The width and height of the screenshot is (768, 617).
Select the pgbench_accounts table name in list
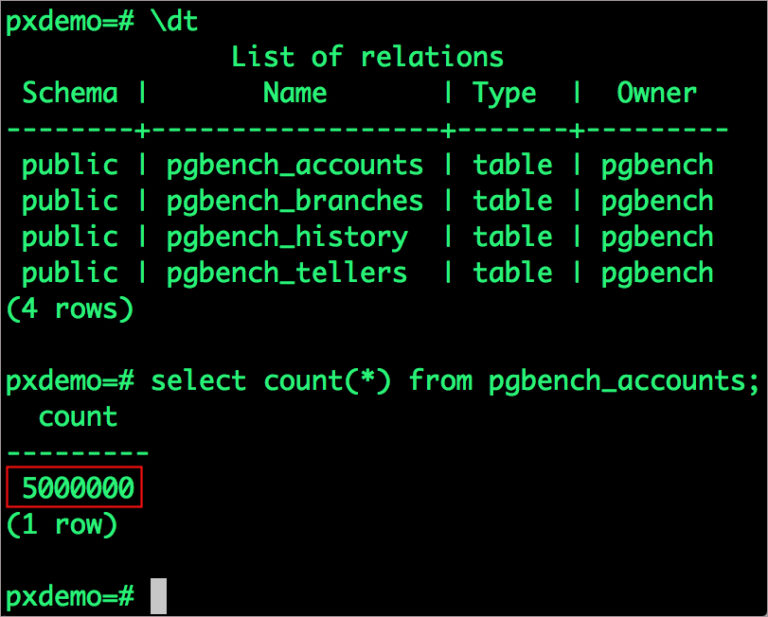(295, 165)
